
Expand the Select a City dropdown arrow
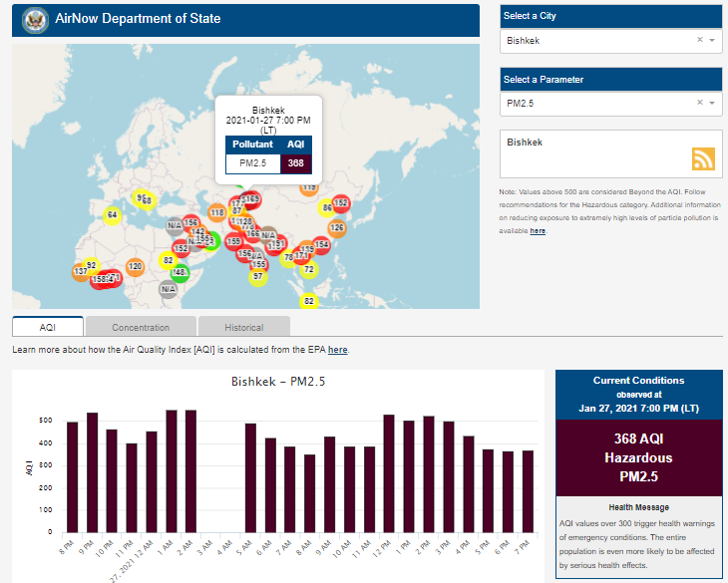coord(712,41)
